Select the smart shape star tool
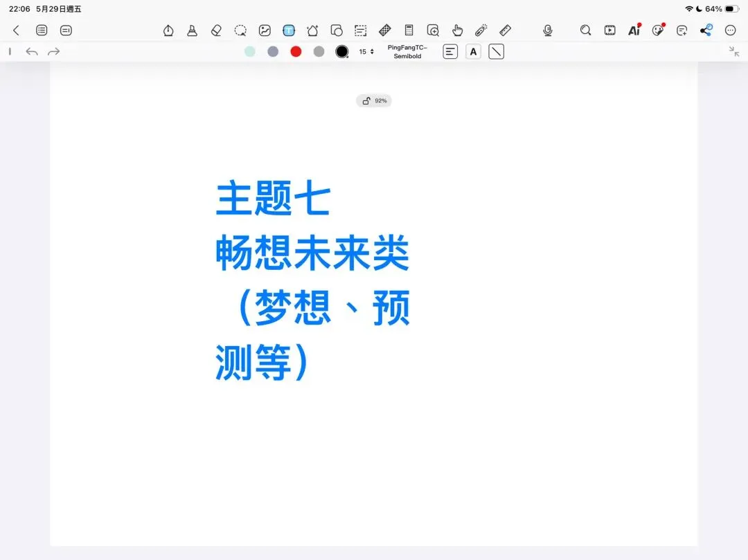The height and width of the screenshot is (560, 748). click(312, 30)
